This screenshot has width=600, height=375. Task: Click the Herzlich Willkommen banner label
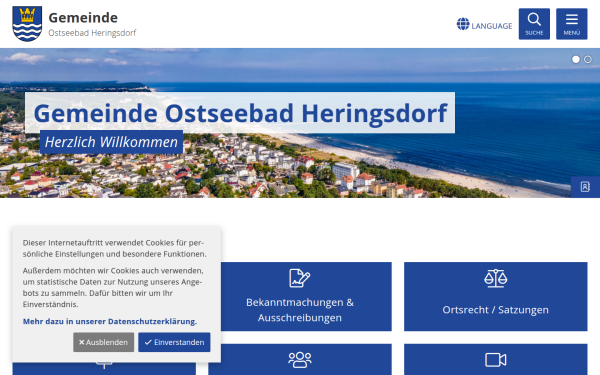(111, 142)
